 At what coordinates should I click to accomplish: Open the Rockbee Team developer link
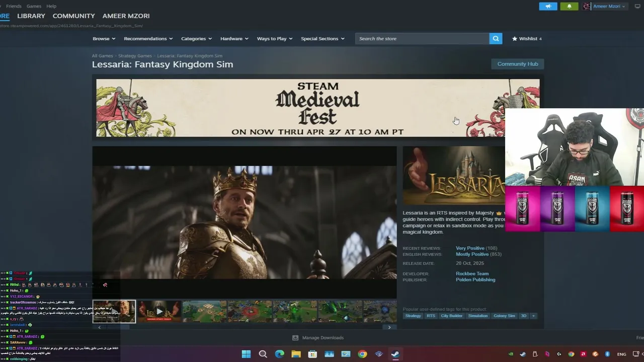(472, 274)
